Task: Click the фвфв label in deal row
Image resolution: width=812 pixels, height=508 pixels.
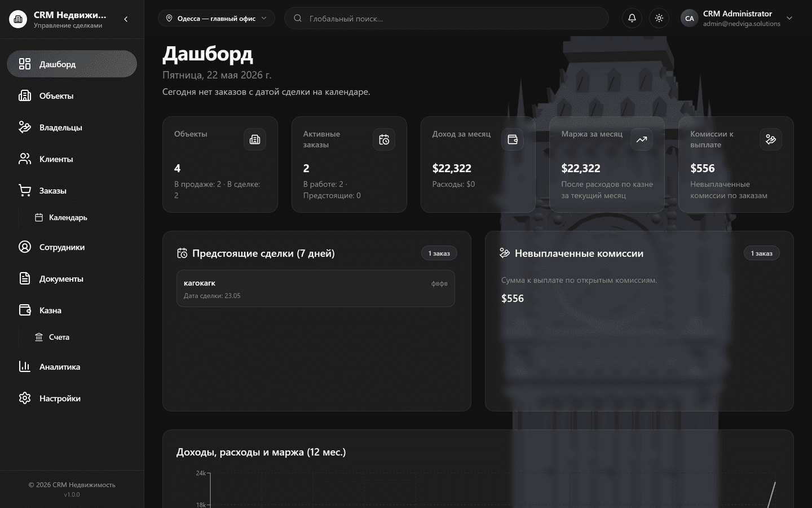Action: click(x=439, y=283)
